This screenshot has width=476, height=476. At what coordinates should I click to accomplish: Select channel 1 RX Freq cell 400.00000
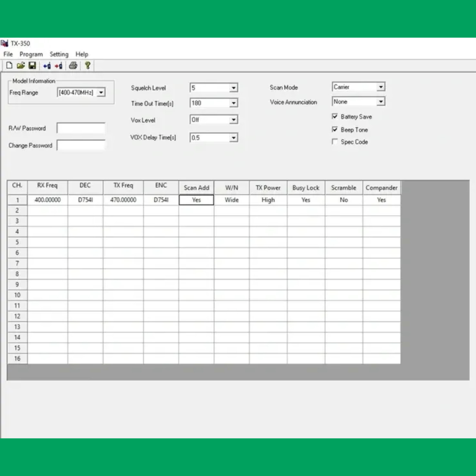tap(48, 200)
